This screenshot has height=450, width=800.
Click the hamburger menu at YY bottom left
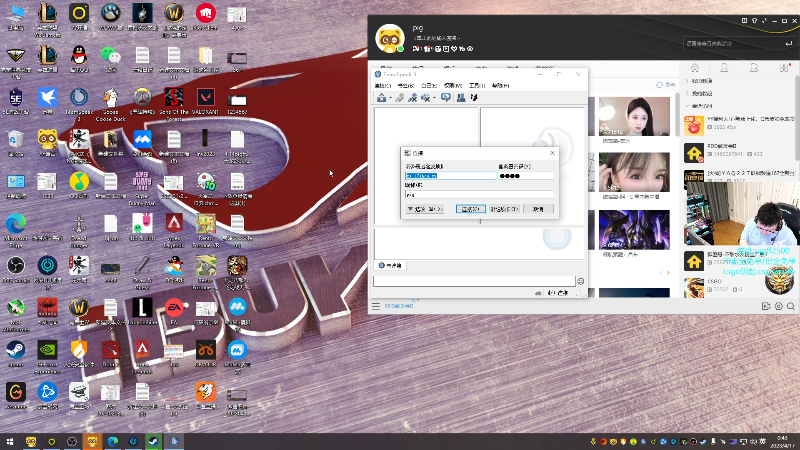pyautogui.click(x=376, y=306)
